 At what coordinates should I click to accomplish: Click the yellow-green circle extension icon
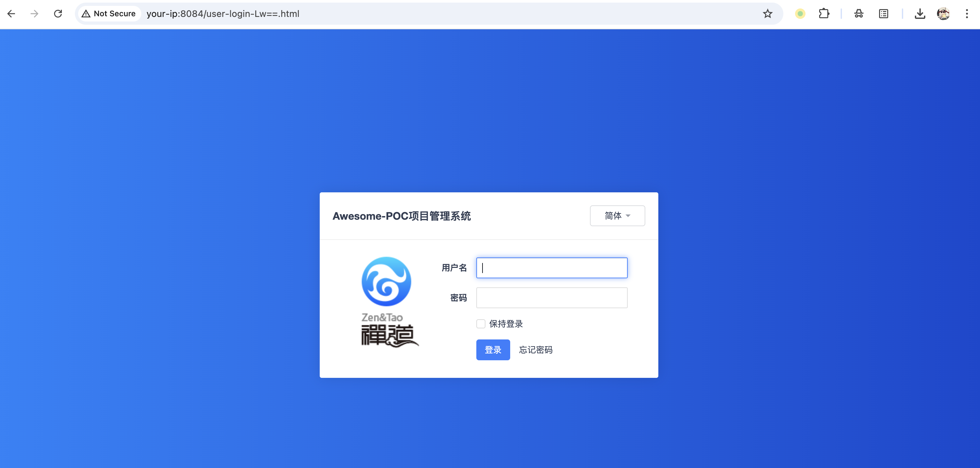click(x=800, y=14)
